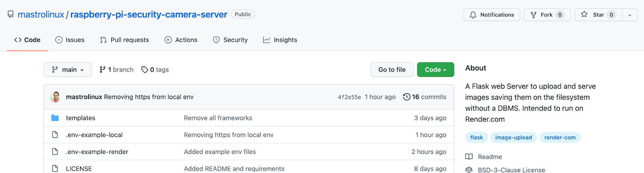Click the branch count icon
The height and width of the screenshot is (173, 644).
click(x=103, y=70)
